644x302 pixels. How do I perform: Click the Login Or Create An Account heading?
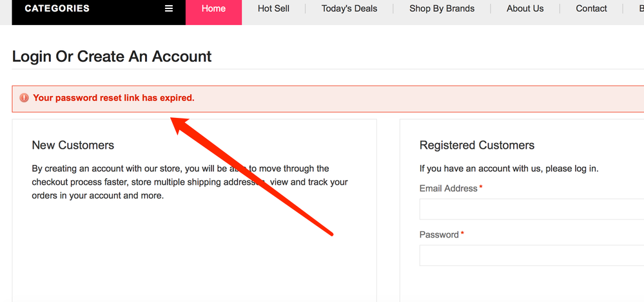pyautogui.click(x=112, y=57)
